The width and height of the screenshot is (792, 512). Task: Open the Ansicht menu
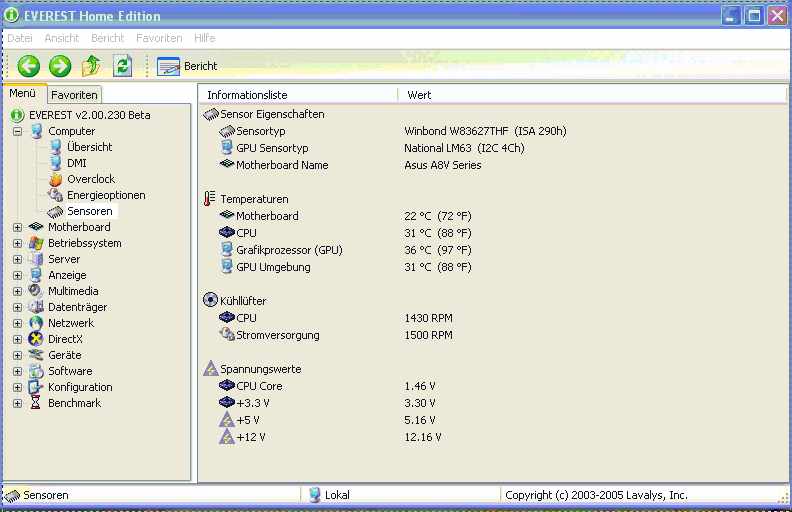pos(62,38)
